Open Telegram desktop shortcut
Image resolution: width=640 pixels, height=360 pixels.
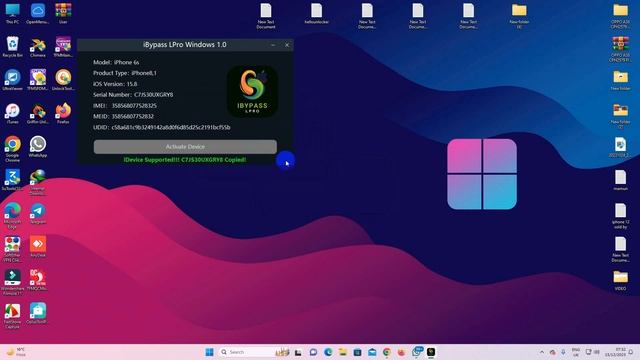[x=38, y=214]
